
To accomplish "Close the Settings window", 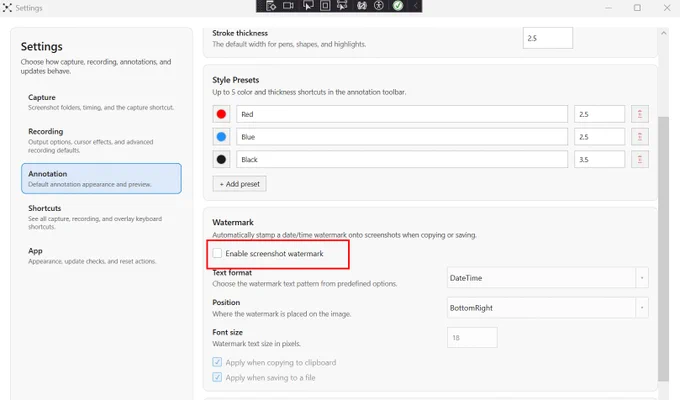I will pyautogui.click(x=667, y=8).
